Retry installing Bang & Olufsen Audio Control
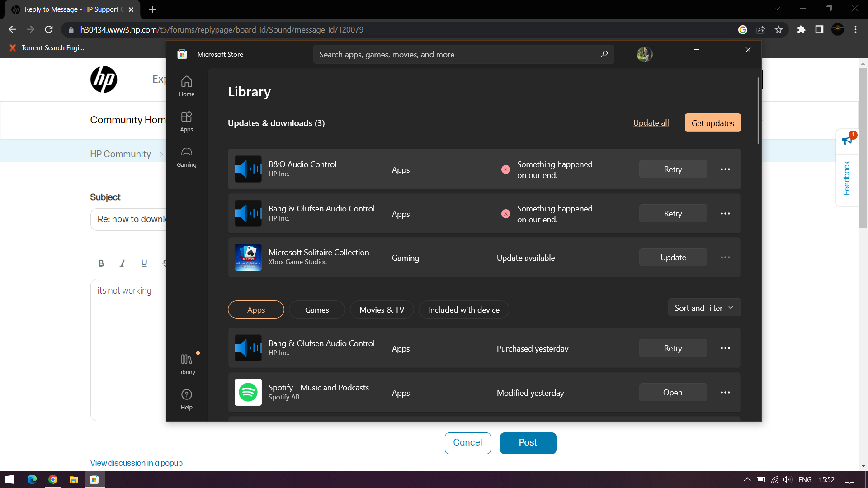 click(x=672, y=213)
